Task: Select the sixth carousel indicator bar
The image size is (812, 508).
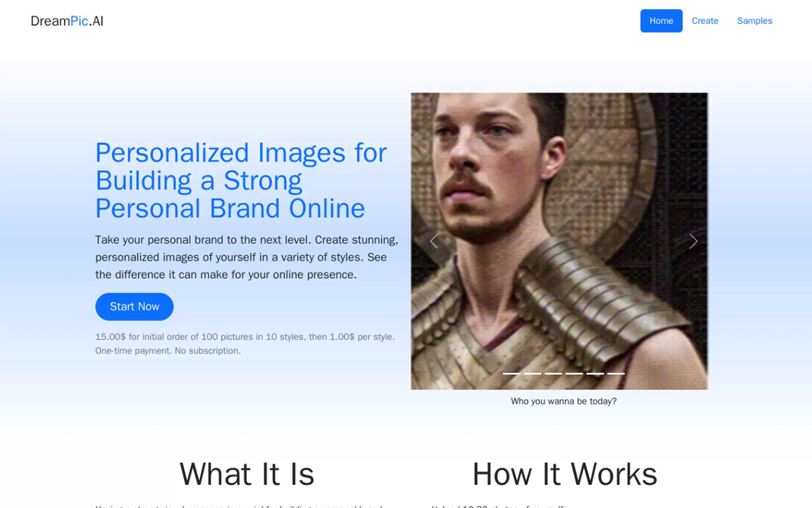Action: tap(616, 373)
